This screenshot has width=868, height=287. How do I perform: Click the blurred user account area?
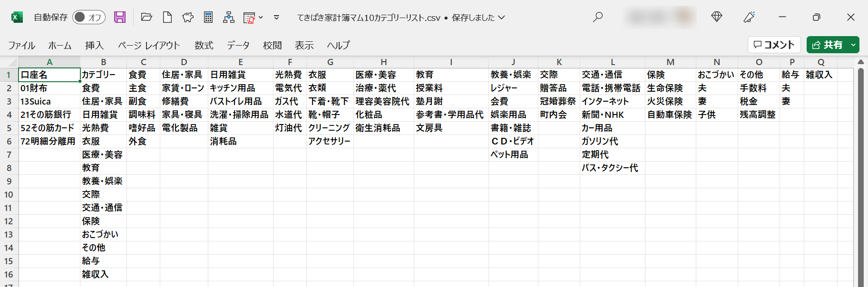(x=660, y=18)
